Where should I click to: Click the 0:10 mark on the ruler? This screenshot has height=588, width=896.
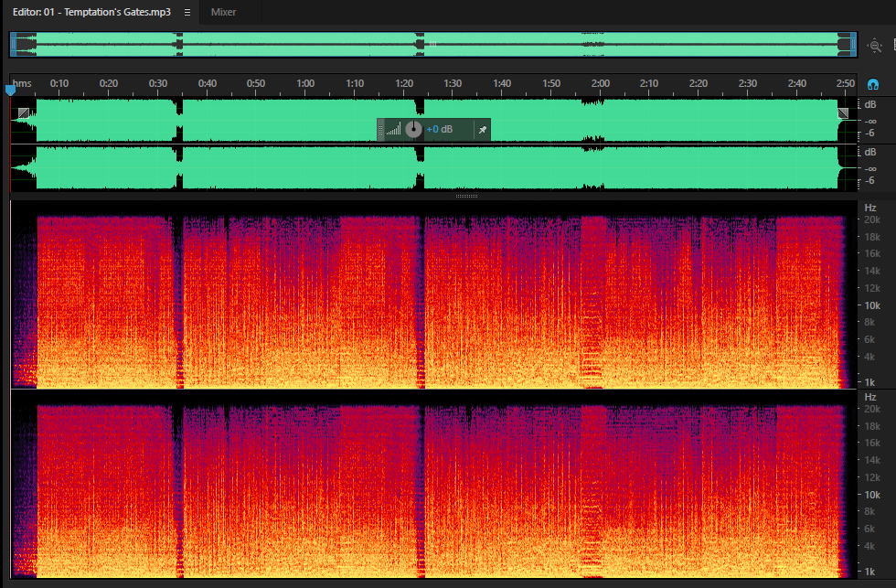pyautogui.click(x=59, y=83)
